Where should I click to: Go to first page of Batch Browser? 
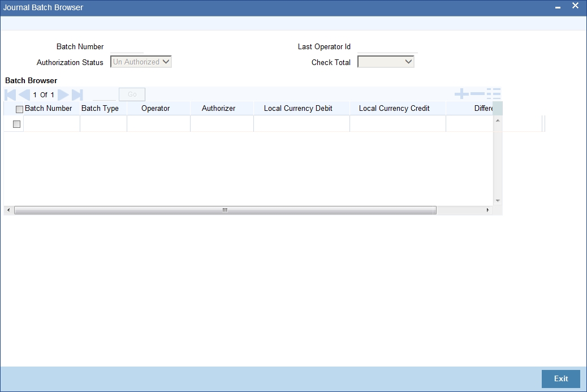pyautogui.click(x=10, y=94)
